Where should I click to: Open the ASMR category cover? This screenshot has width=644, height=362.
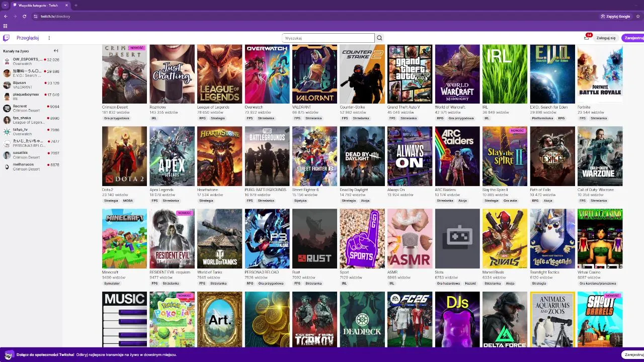click(x=410, y=239)
